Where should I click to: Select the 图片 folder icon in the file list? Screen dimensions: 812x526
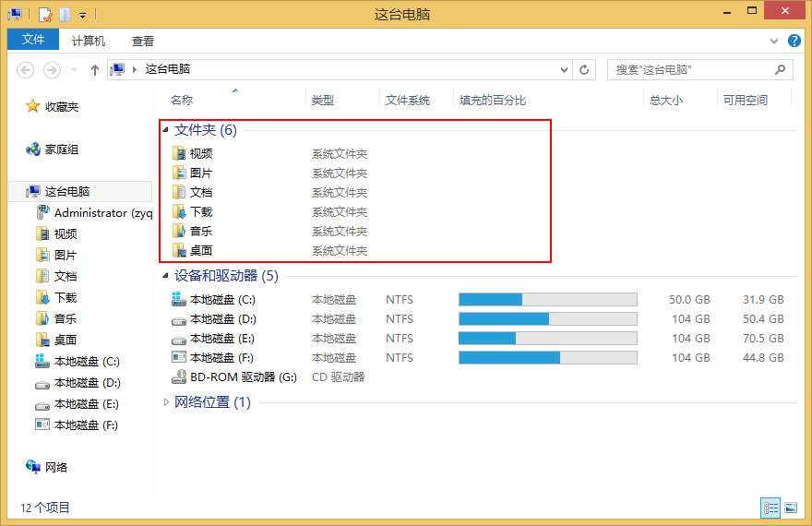179,173
